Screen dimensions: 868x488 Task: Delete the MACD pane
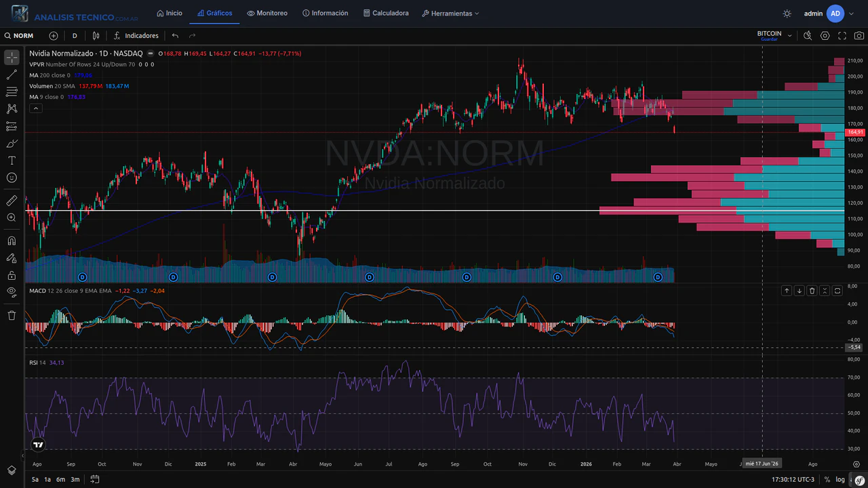pos(812,291)
